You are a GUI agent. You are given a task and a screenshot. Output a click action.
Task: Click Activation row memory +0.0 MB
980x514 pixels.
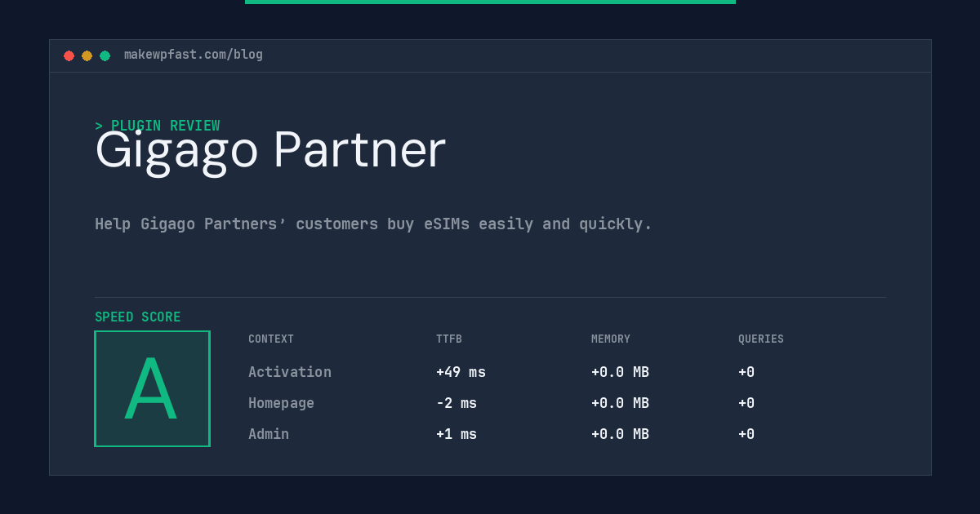pos(620,372)
